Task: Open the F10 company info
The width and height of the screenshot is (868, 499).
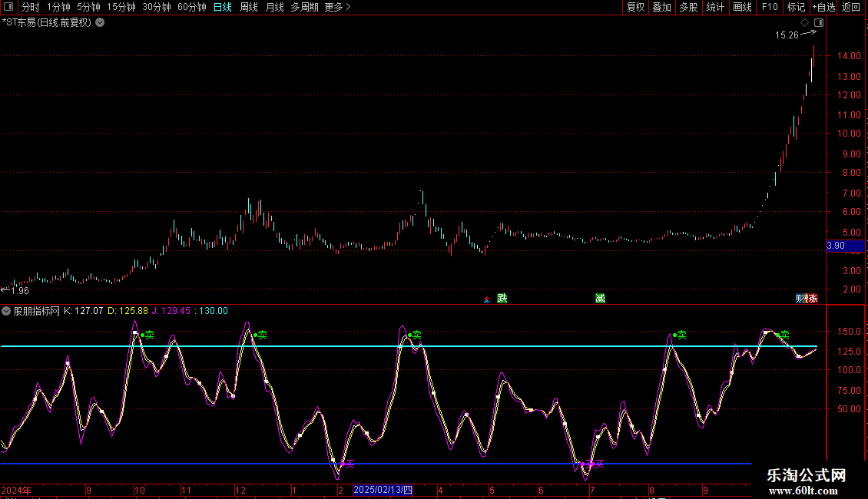Action: click(x=769, y=7)
